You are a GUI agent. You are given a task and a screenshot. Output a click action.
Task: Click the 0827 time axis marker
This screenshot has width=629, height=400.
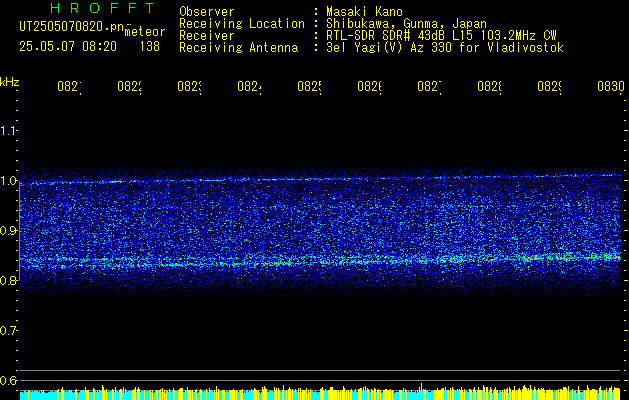[430, 87]
